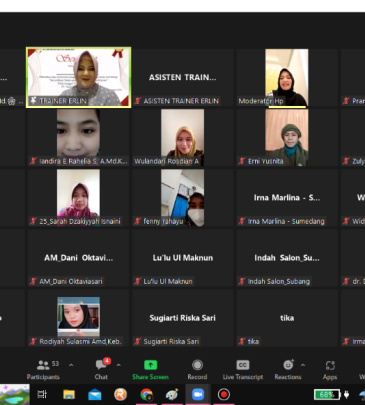365x405 pixels.
Task: Click muted mic icon beside Erni Yusnita
Action: (x=242, y=161)
